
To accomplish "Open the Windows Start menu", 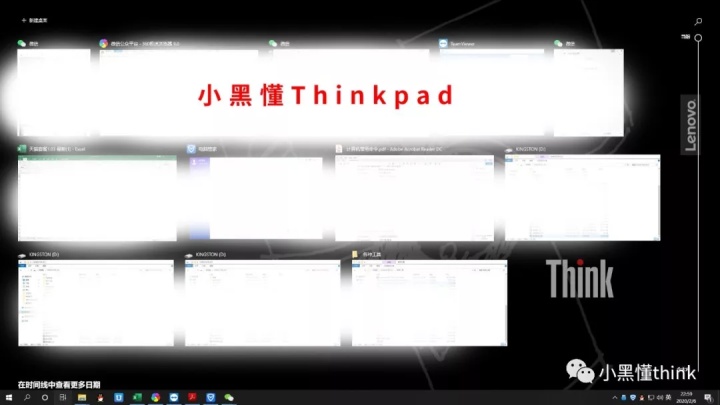I will click(x=9, y=398).
